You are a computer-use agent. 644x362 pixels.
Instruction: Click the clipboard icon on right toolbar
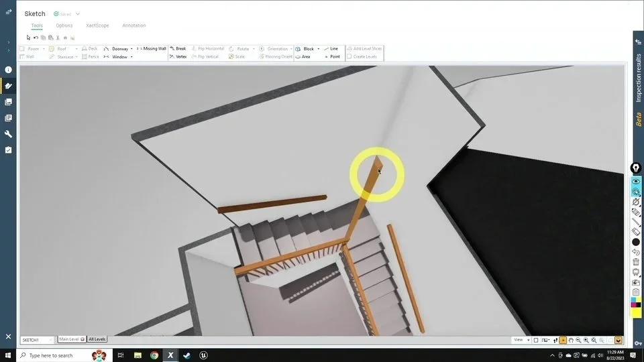[636, 292]
